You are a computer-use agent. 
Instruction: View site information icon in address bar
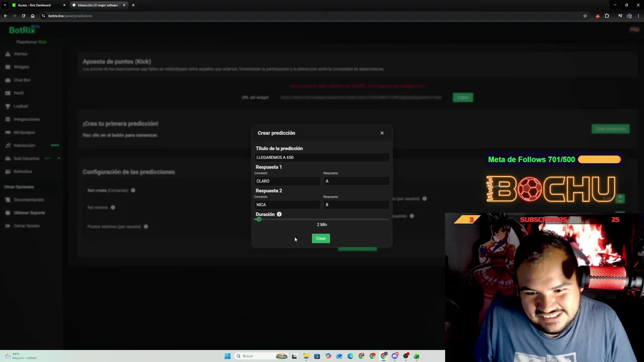coord(44,16)
